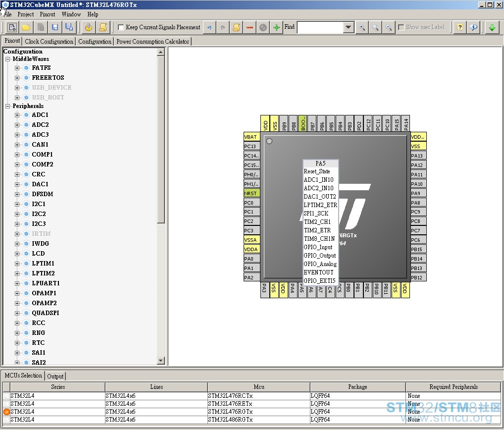This screenshot has height=430, width=504.
Task: Click the PB15 pin on chip
Action: [418, 249]
